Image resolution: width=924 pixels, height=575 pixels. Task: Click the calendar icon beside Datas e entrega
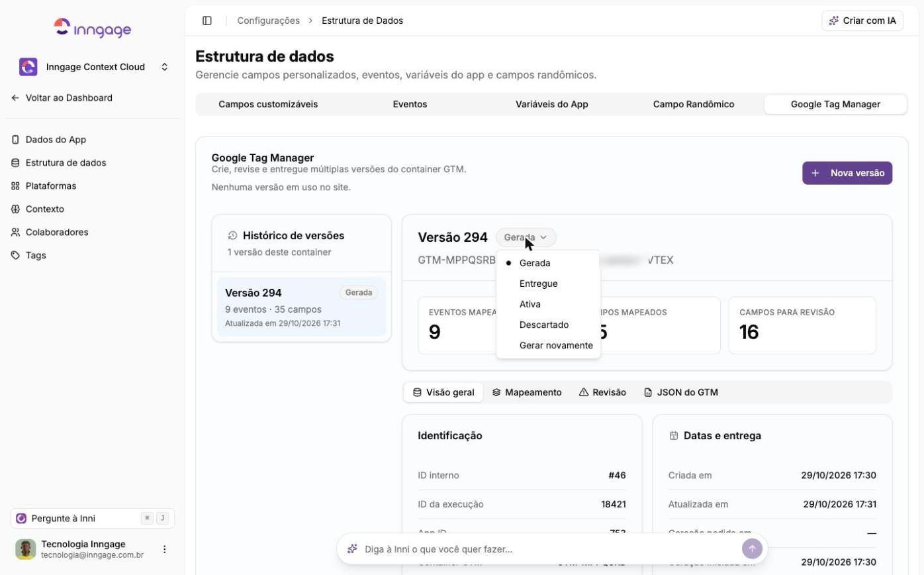[x=674, y=436]
